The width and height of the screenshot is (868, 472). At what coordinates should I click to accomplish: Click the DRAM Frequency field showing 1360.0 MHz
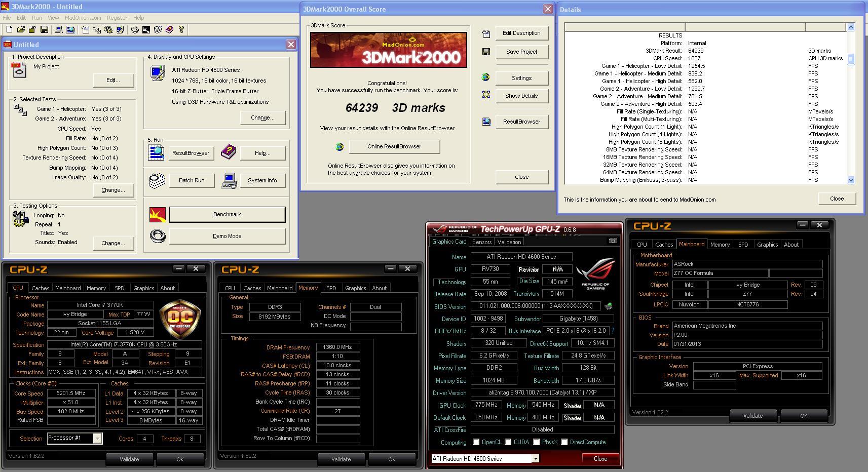click(x=338, y=347)
